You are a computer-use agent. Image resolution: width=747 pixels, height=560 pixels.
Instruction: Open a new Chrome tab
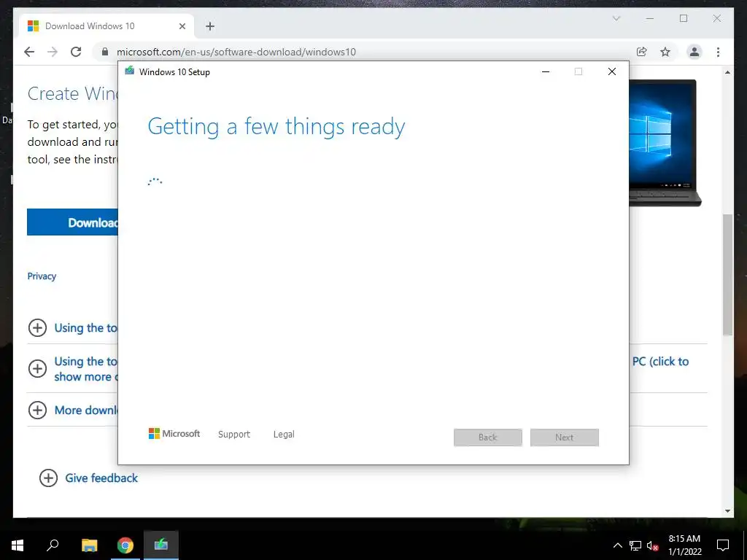(210, 26)
